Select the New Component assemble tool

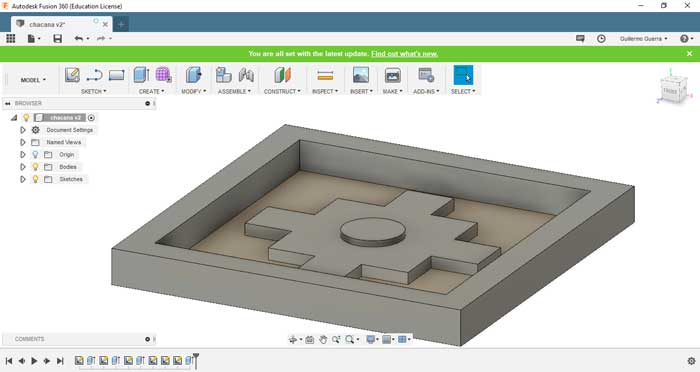point(224,75)
